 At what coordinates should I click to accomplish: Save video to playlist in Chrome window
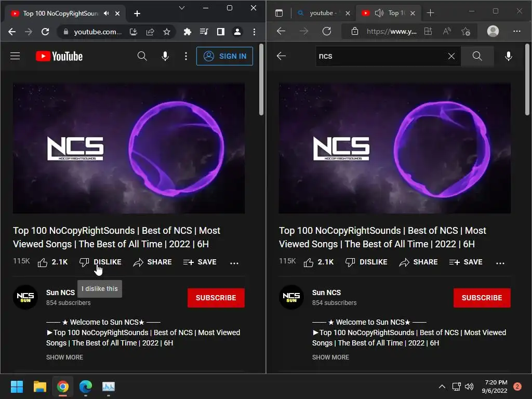pos(199,262)
